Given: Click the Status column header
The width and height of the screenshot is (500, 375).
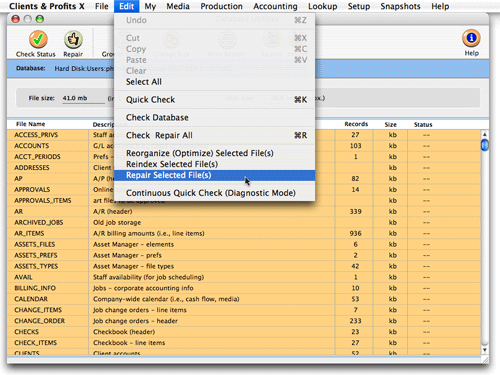Looking at the screenshot, I should click(423, 124).
